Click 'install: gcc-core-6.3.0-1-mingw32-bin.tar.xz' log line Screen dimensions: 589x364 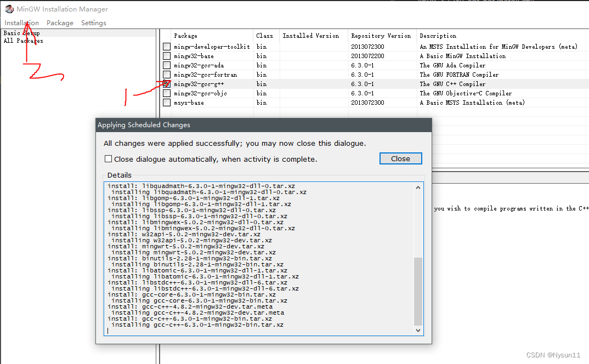[x=191, y=294]
